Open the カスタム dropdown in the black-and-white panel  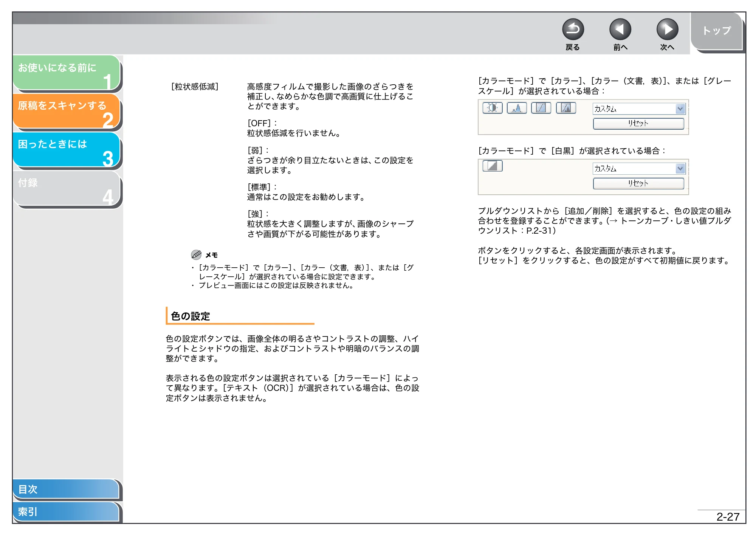[x=639, y=169]
